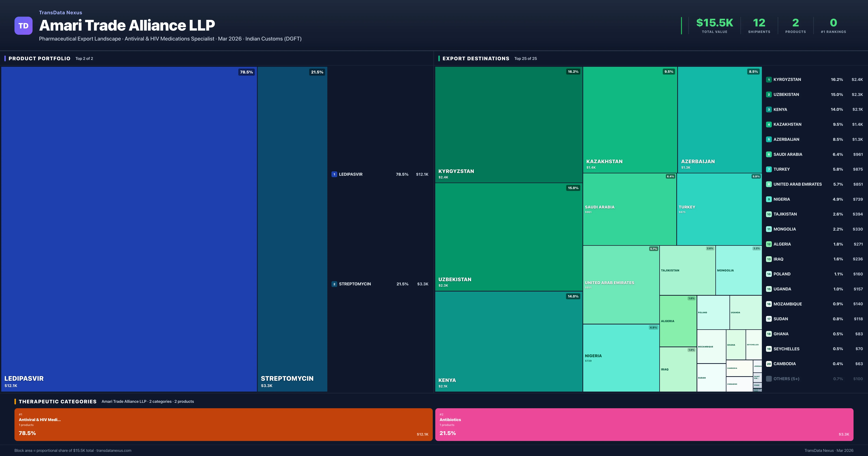The image size is (868, 456).
Task: Select the Streptomycin treemap block
Action: 292,229
